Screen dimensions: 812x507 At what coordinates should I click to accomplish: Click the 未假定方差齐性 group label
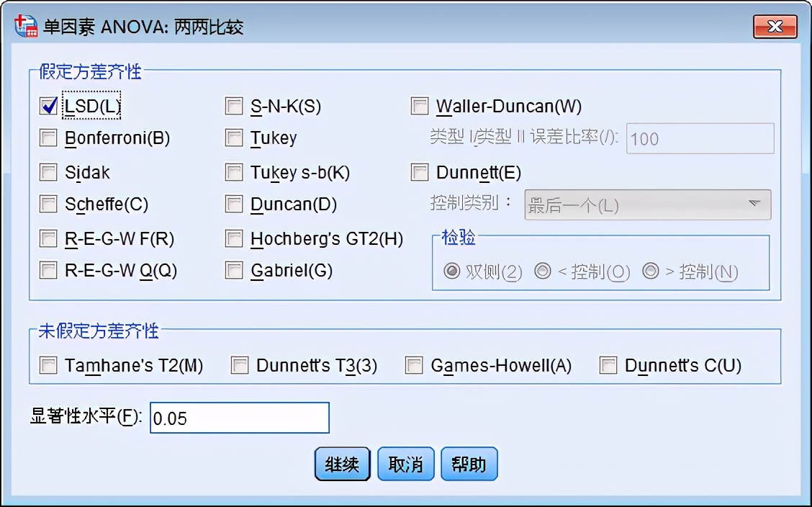tap(99, 331)
